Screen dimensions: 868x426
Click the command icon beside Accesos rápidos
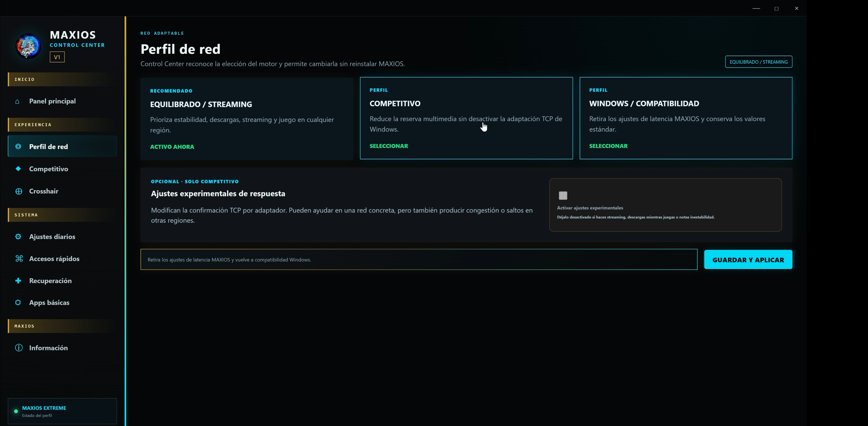(x=19, y=258)
